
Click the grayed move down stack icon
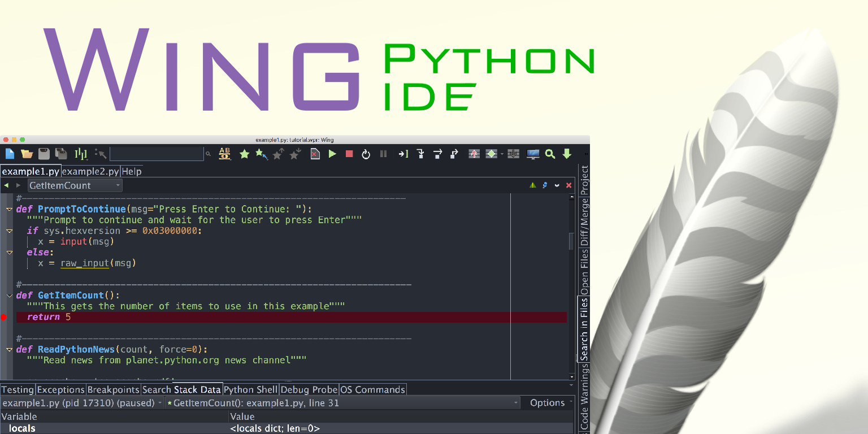point(513,154)
